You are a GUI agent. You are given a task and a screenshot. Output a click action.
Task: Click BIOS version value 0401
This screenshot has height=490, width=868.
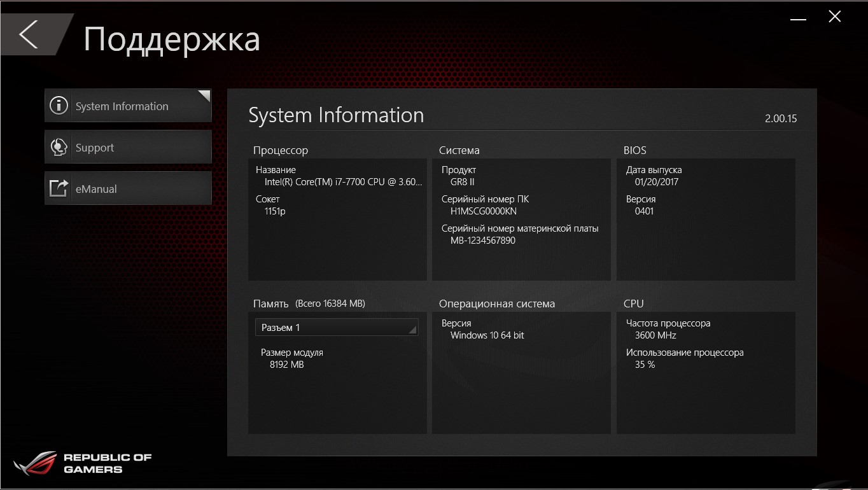644,211
